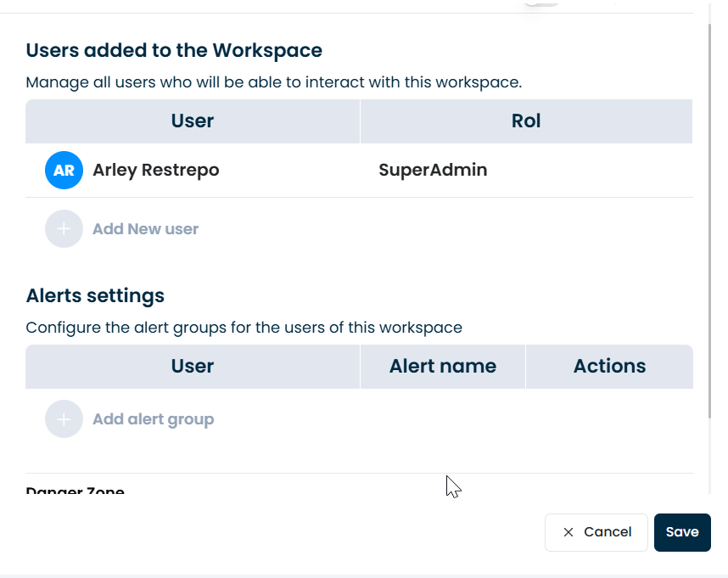728x578 pixels.
Task: Select the Add New user link text
Action: point(145,229)
